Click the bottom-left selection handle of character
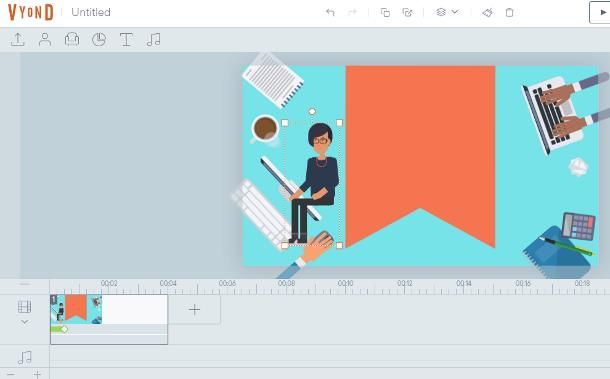The height and width of the screenshot is (379, 610). click(x=285, y=246)
